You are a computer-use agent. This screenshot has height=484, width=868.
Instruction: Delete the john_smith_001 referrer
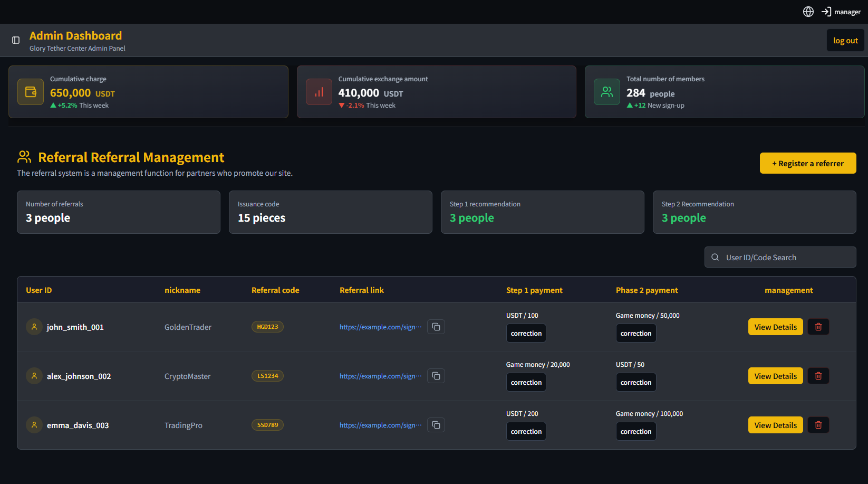click(x=818, y=327)
